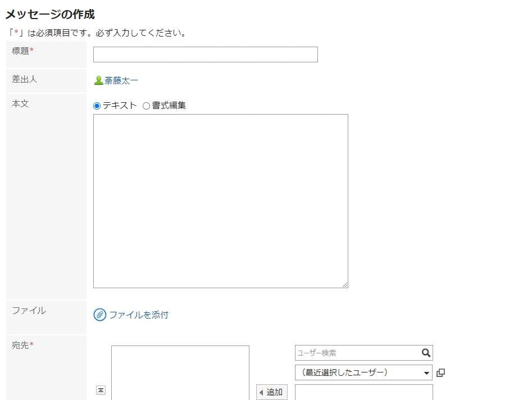Click the 差出人 field label
532x400 pixels.
pyautogui.click(x=24, y=79)
